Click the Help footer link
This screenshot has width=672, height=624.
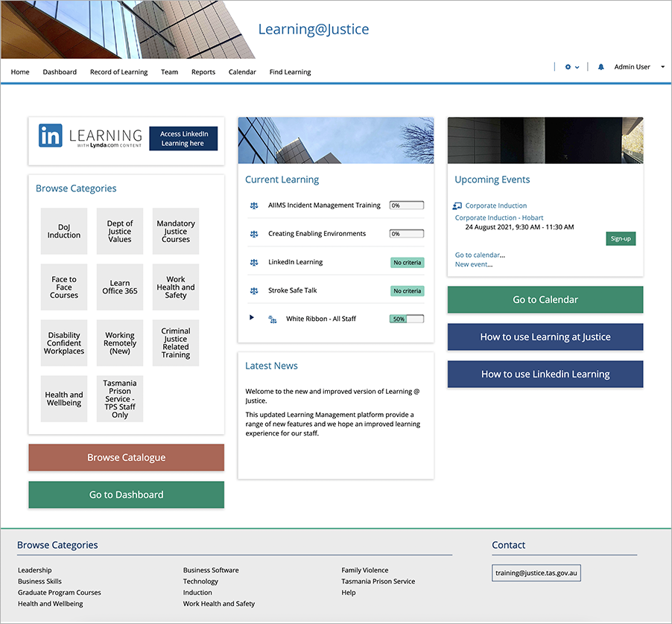349,592
